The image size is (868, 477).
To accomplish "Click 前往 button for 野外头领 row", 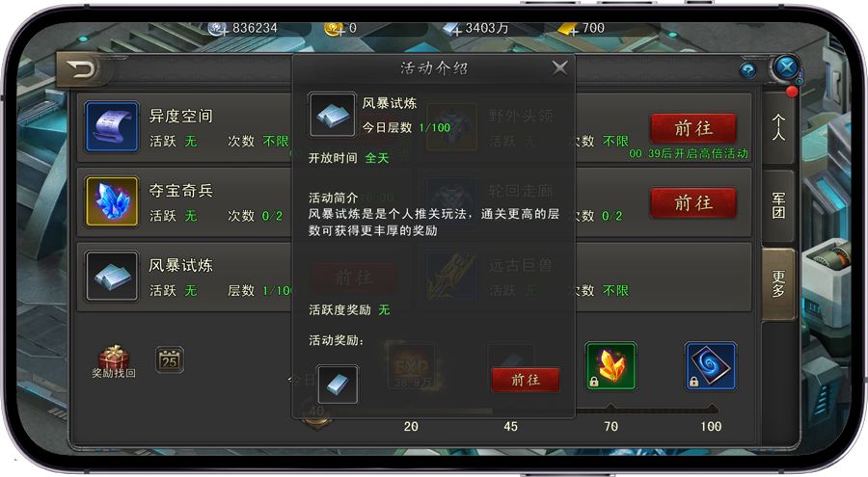I will pos(693,128).
